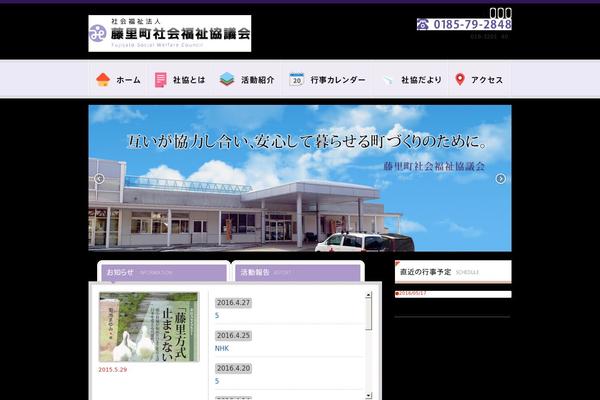Viewport: 600px width, 400px height.
Task: Click the feather icon beside 社協だより
Action: (388, 80)
